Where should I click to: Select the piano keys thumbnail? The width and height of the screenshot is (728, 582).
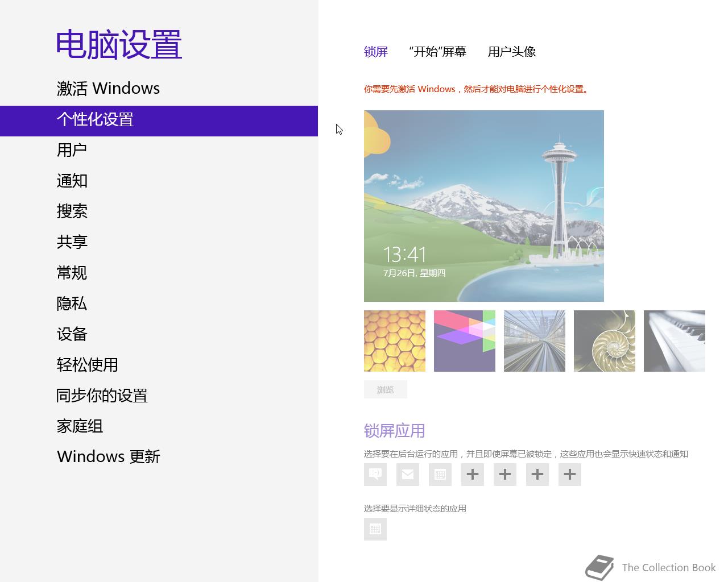point(675,341)
